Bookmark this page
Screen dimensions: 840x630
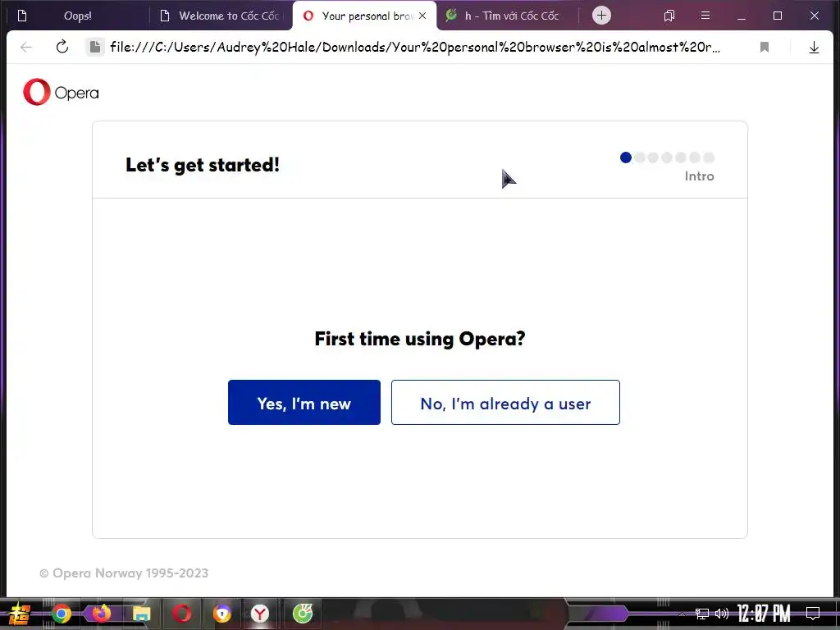point(765,47)
